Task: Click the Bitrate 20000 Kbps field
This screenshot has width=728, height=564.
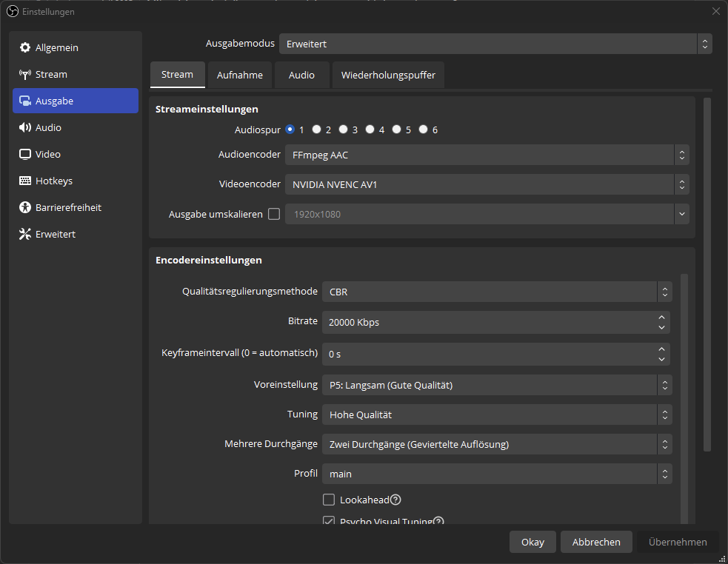Action: point(496,322)
